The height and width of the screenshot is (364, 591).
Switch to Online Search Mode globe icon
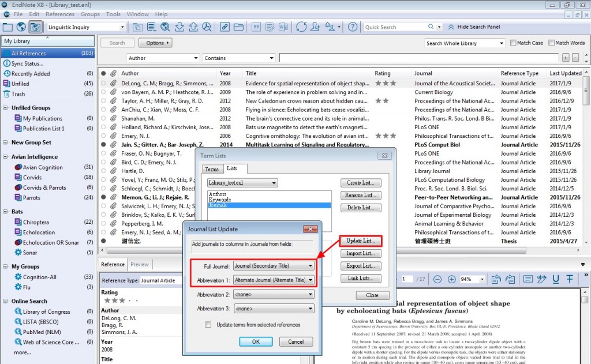[21, 27]
